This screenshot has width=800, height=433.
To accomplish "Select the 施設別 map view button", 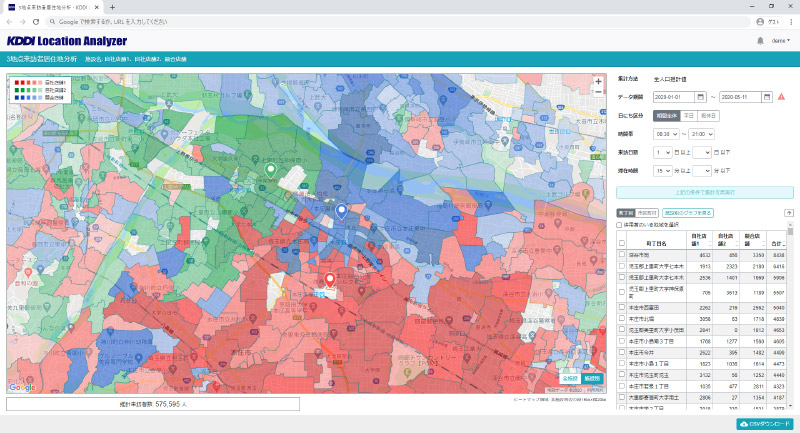I will pyautogui.click(x=592, y=378).
